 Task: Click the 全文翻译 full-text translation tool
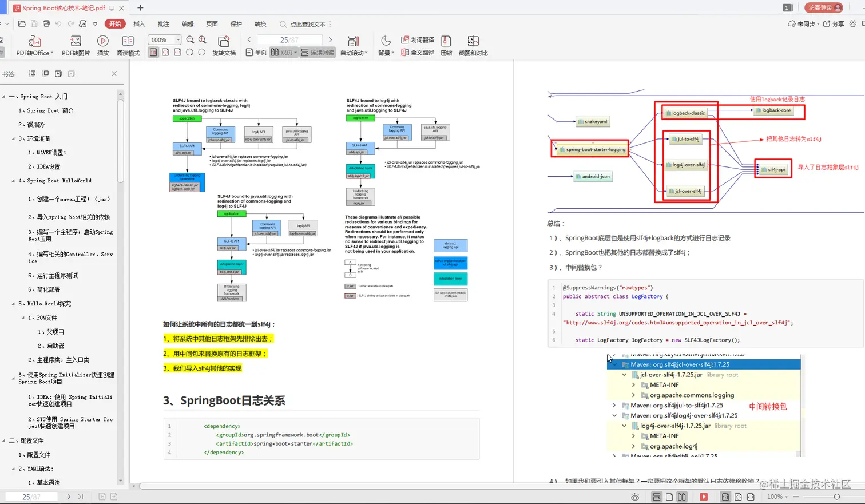[x=418, y=53]
